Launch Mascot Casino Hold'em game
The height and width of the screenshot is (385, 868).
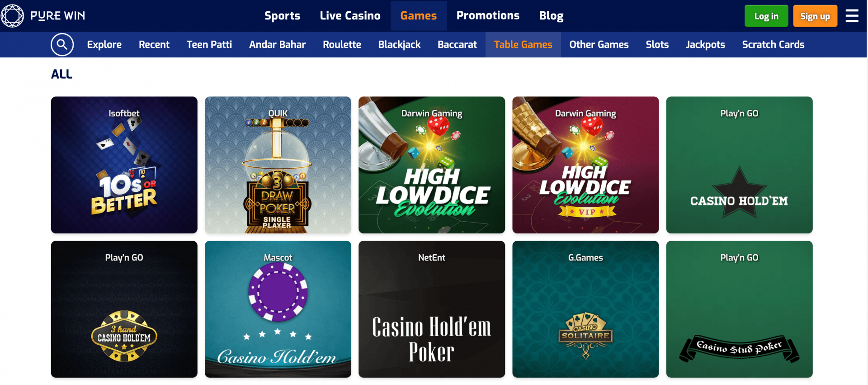pyautogui.click(x=278, y=309)
